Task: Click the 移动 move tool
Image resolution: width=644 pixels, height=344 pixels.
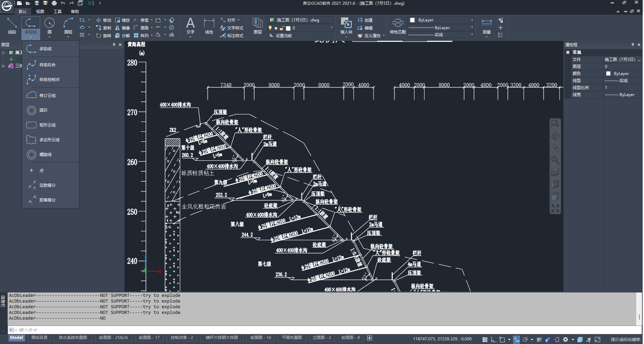Action: (103, 20)
